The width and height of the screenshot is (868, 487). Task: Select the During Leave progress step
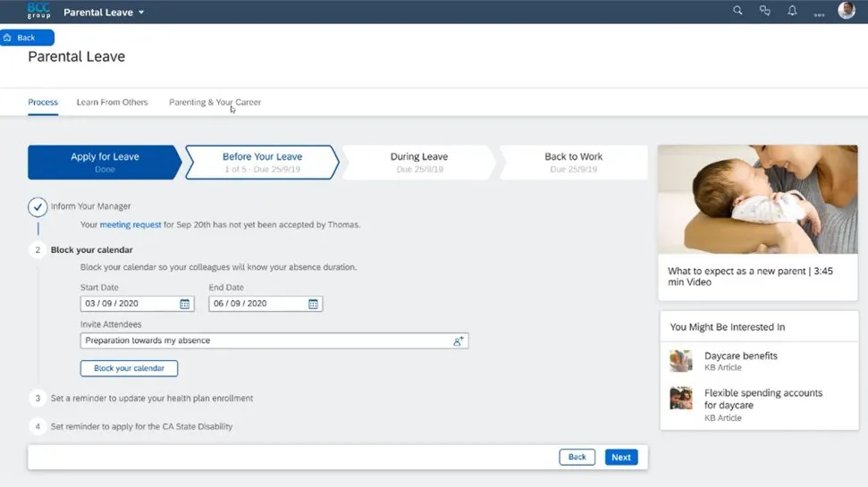[418, 162]
